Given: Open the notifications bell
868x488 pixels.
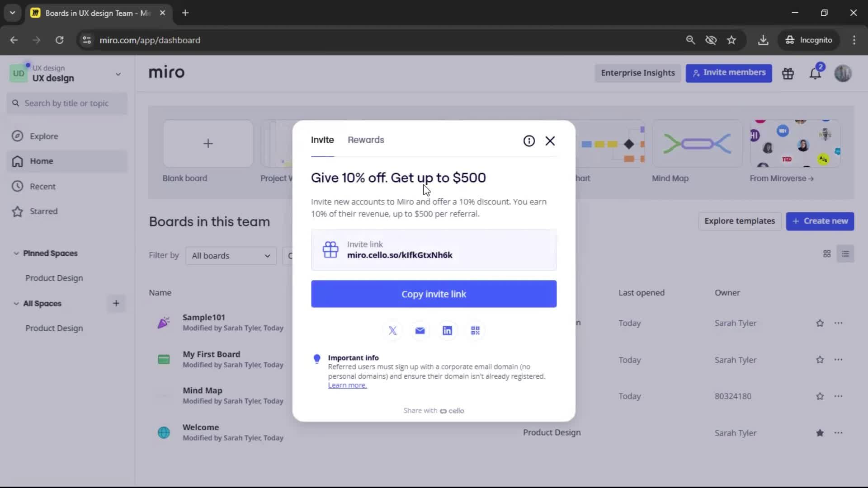Looking at the screenshot, I should pos(815,73).
